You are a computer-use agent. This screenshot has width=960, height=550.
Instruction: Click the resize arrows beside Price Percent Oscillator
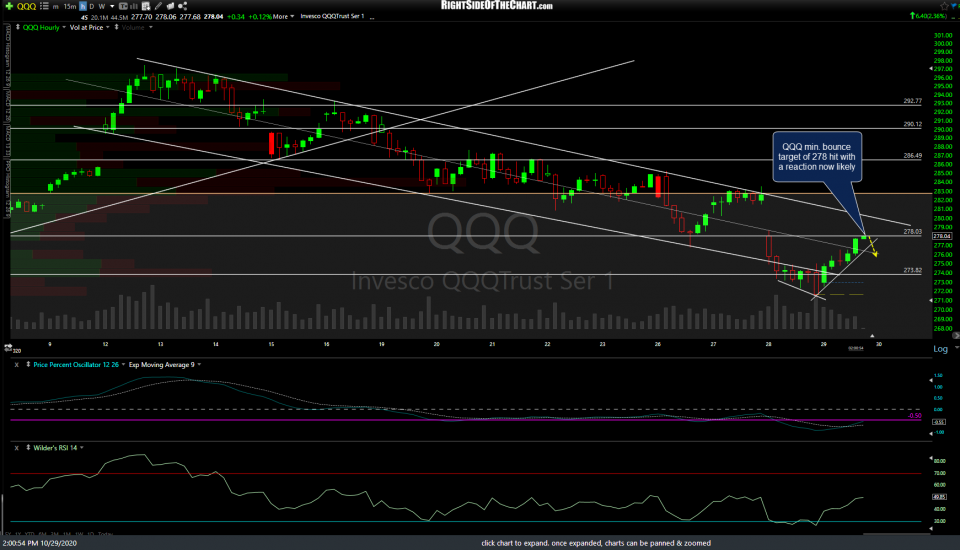pyautogui.click(x=28, y=364)
